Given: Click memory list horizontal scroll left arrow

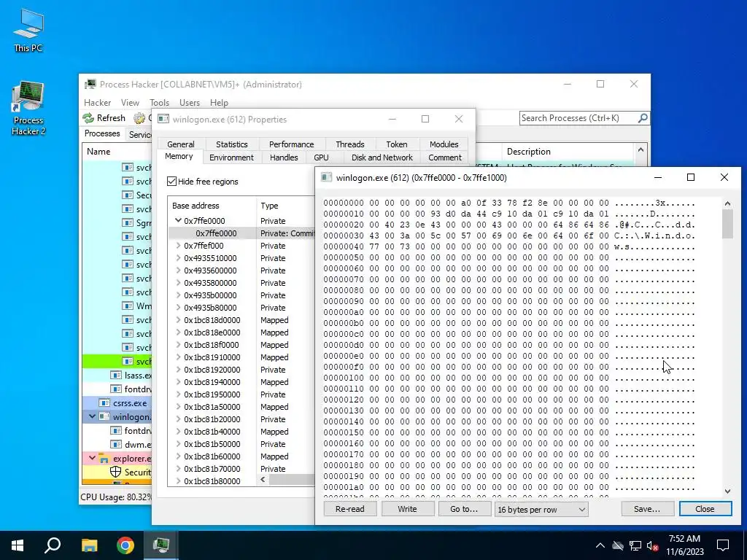Looking at the screenshot, I should tap(263, 480).
